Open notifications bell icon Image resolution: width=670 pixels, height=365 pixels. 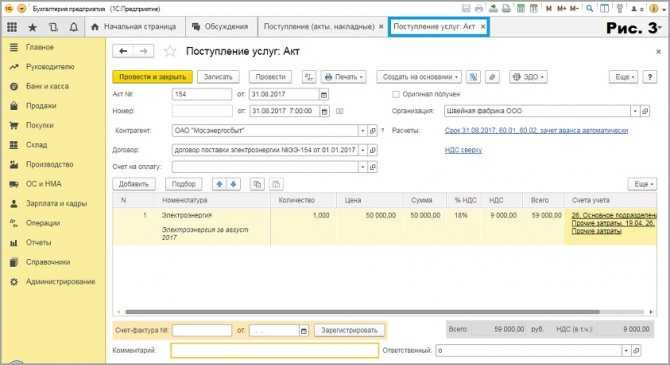click(73, 27)
